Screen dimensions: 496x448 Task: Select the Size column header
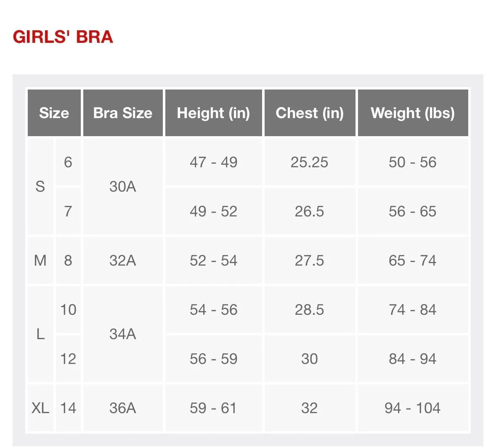(x=54, y=113)
